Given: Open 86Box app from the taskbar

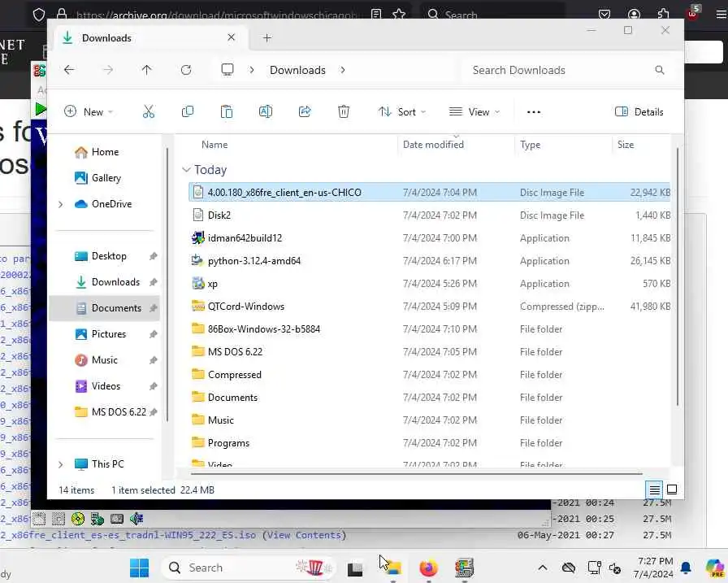Looking at the screenshot, I should [x=464, y=568].
